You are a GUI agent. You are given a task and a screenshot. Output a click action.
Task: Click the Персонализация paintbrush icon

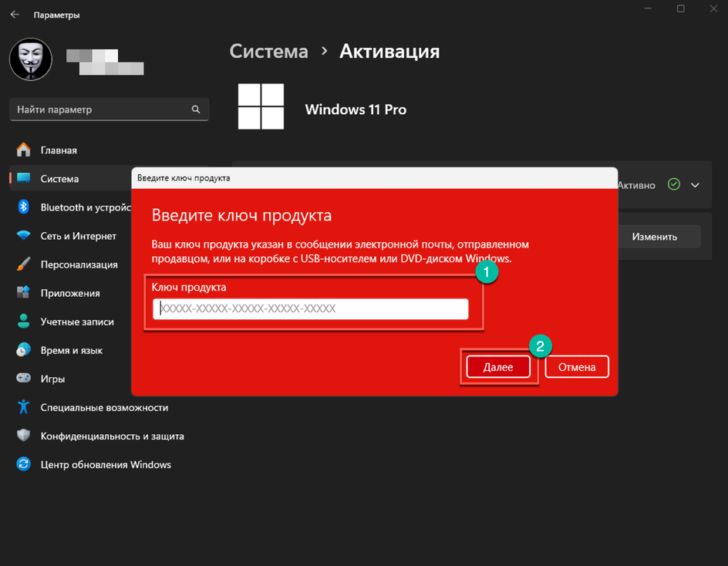[23, 264]
